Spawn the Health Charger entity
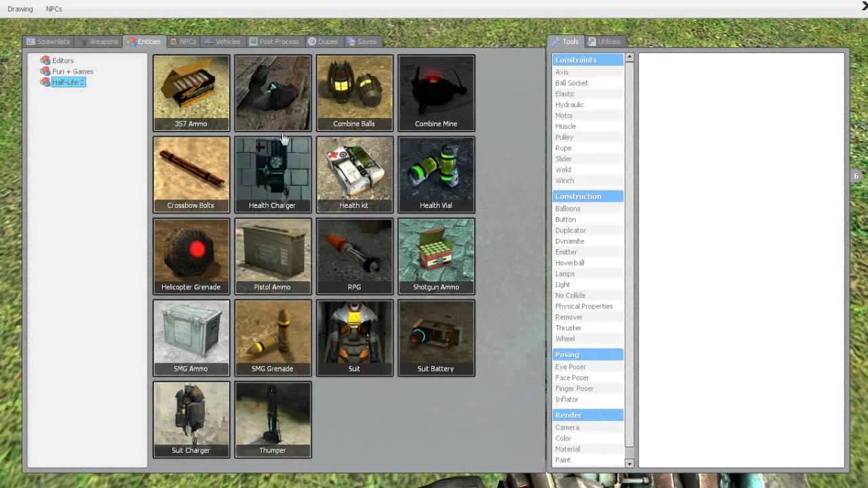The height and width of the screenshot is (488, 868). tap(273, 174)
